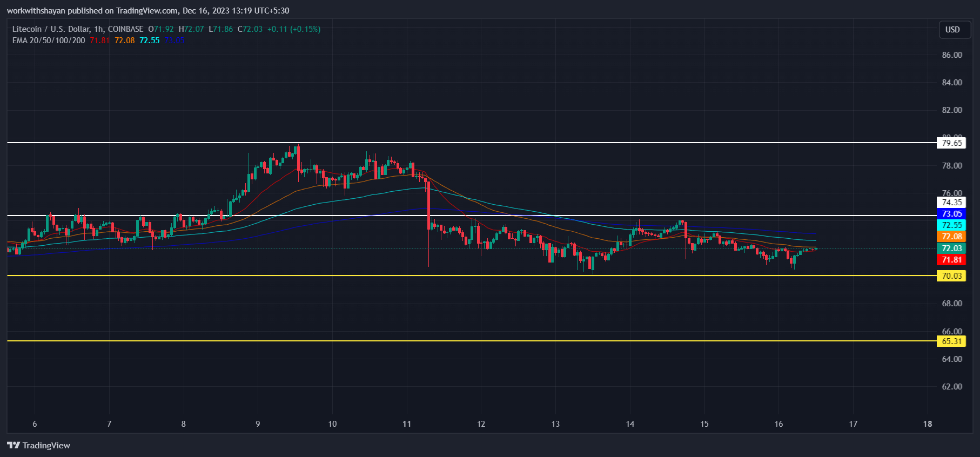Click the red 71.81 price axis label
The image size is (980, 457).
coord(951,260)
